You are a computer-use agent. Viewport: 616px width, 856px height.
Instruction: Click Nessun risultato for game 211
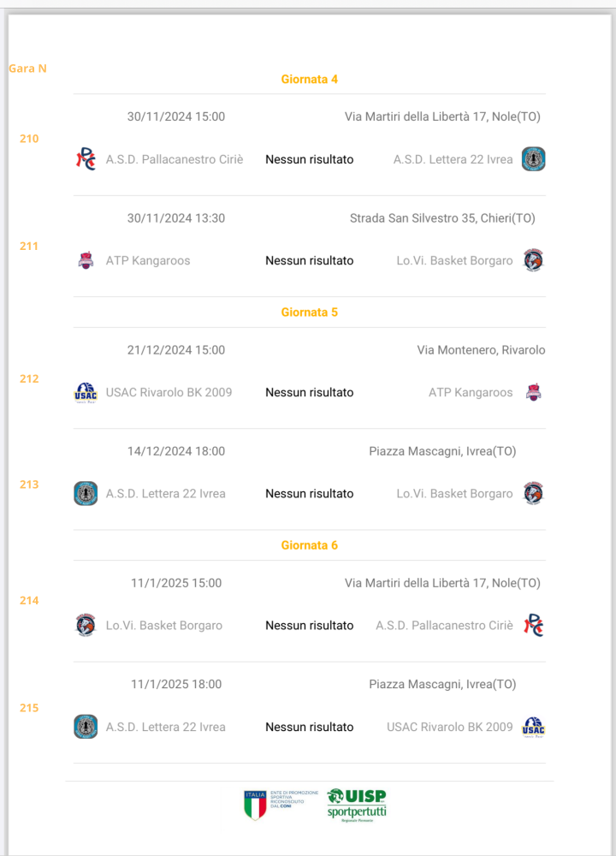(310, 261)
